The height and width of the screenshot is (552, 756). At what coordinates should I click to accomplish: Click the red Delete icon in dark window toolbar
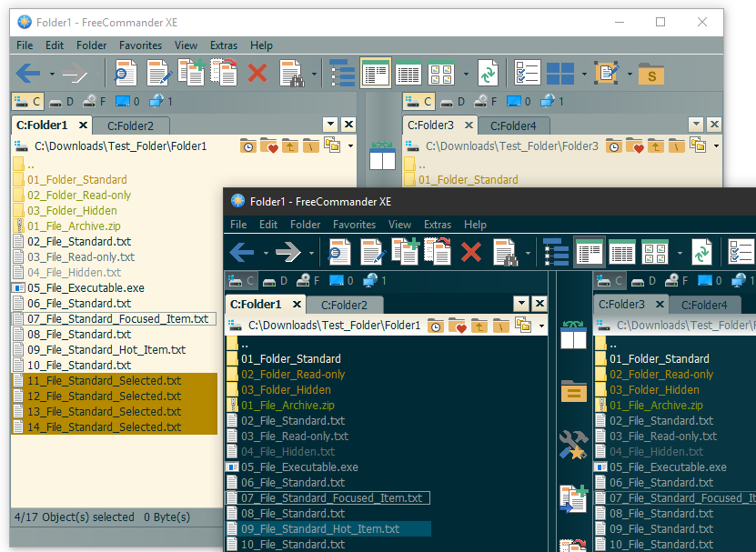click(470, 252)
